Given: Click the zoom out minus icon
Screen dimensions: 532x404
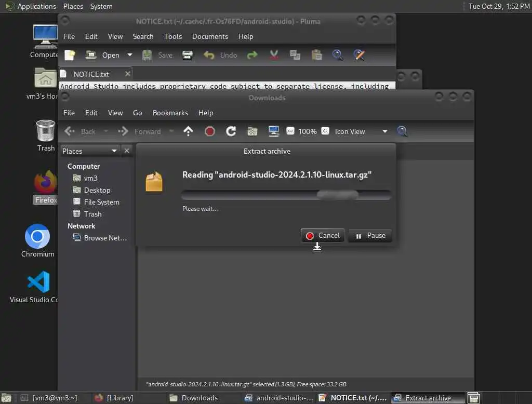Looking at the screenshot, I should (290, 130).
